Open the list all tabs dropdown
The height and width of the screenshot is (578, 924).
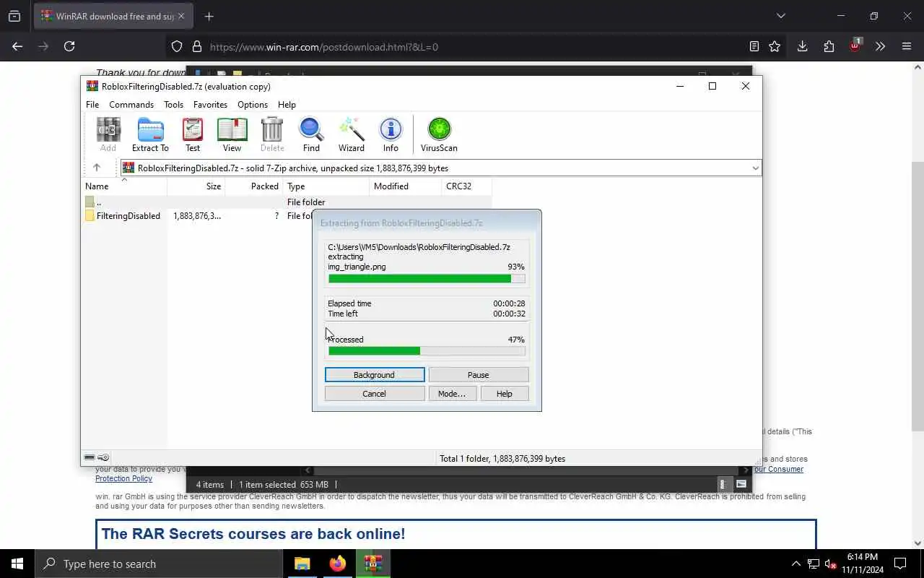point(780,16)
